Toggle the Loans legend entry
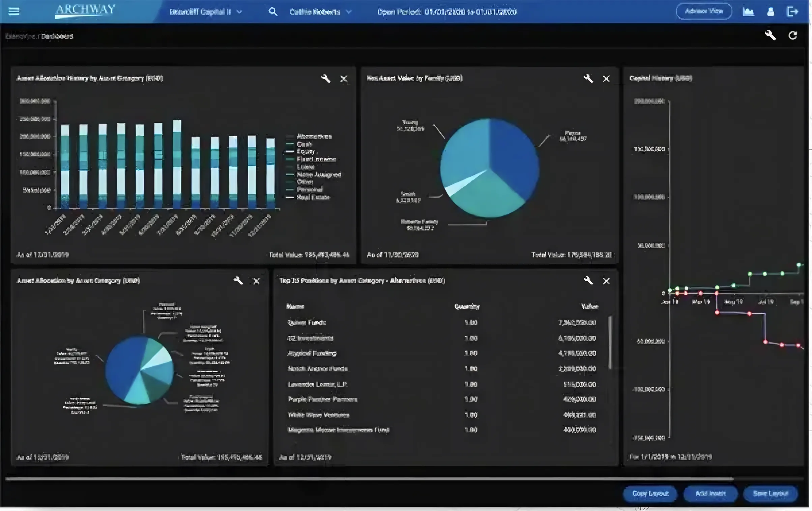 [x=300, y=167]
